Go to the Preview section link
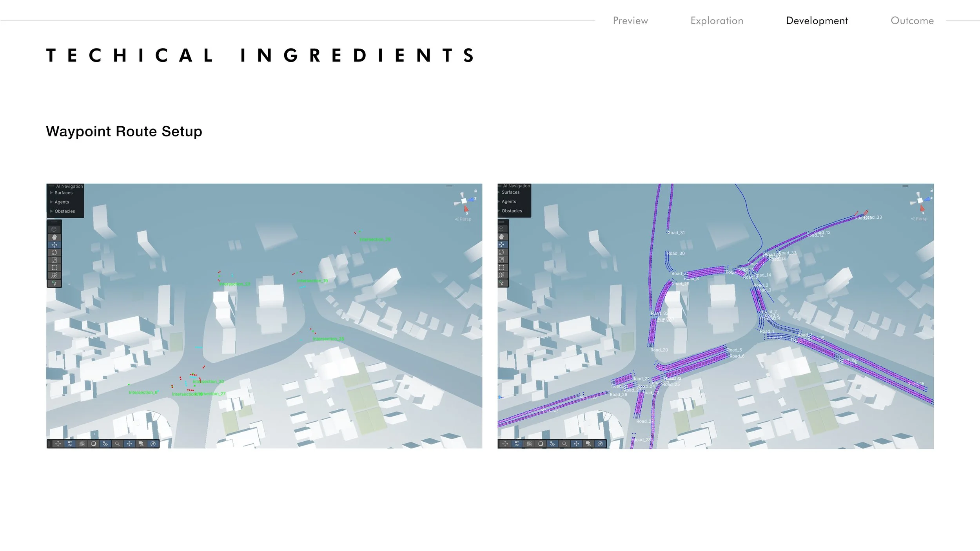This screenshot has height=551, width=980. point(630,21)
